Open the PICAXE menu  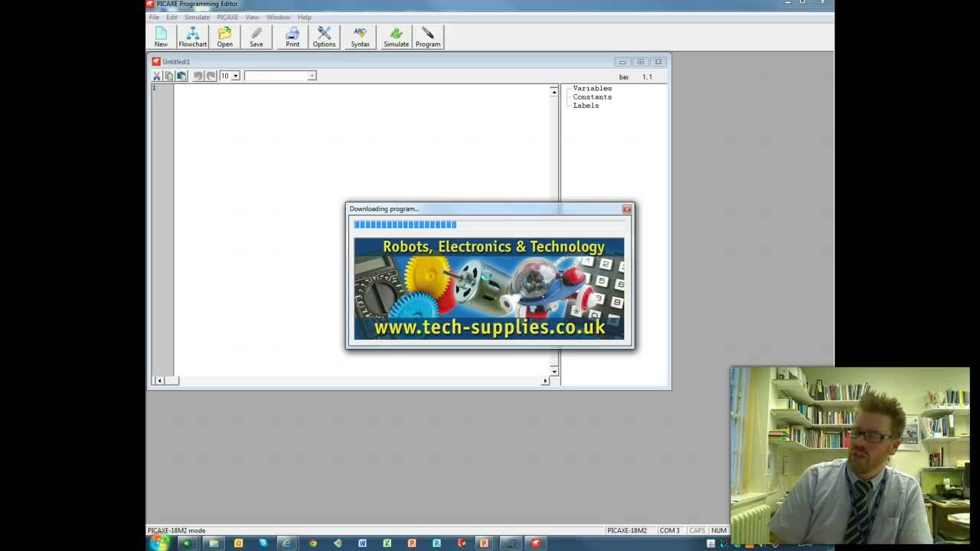coord(227,17)
